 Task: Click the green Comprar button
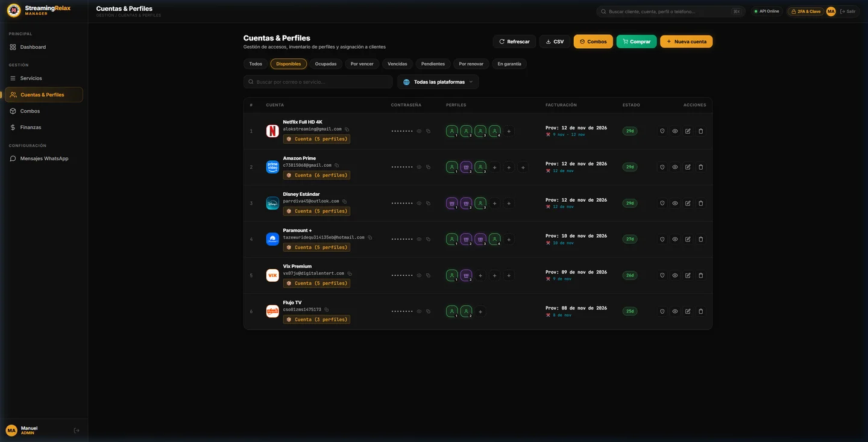pos(637,42)
